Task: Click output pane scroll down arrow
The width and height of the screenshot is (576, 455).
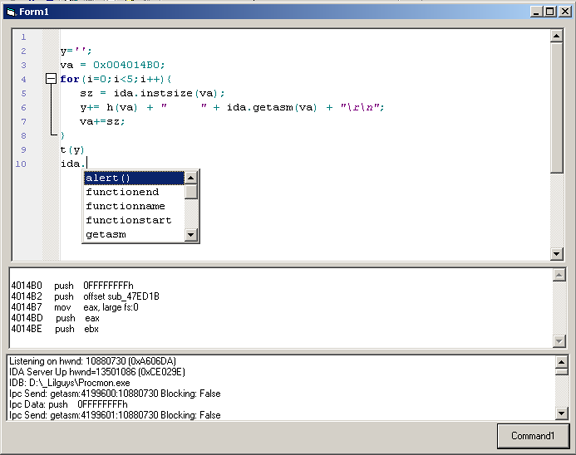Action: (559, 341)
